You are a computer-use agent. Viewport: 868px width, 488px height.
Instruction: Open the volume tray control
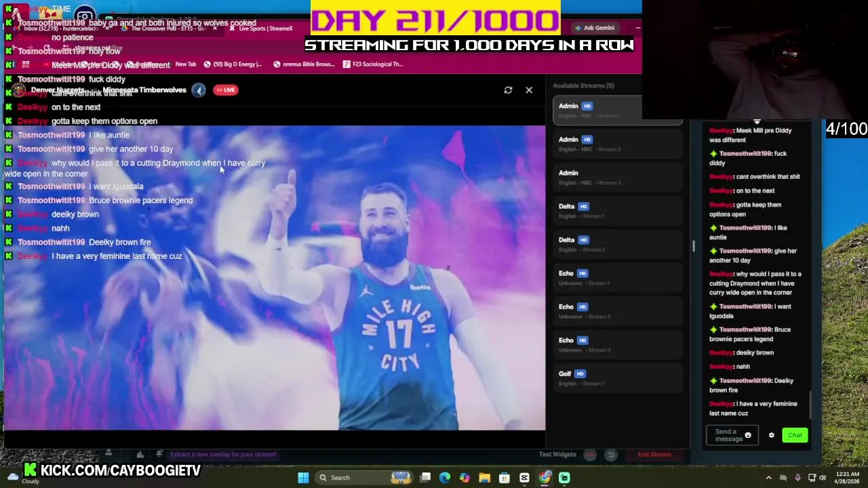[823, 478]
